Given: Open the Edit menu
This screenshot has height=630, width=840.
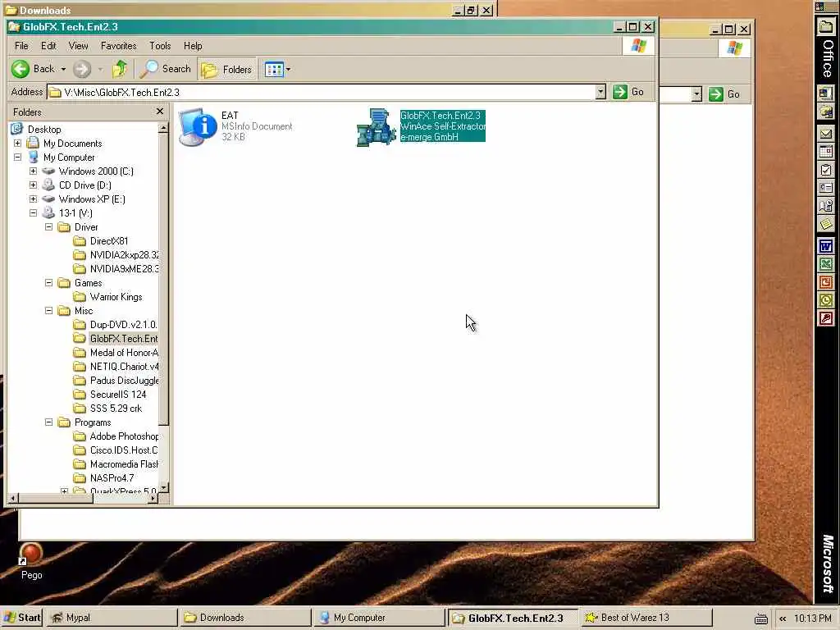Looking at the screenshot, I should click(x=48, y=46).
